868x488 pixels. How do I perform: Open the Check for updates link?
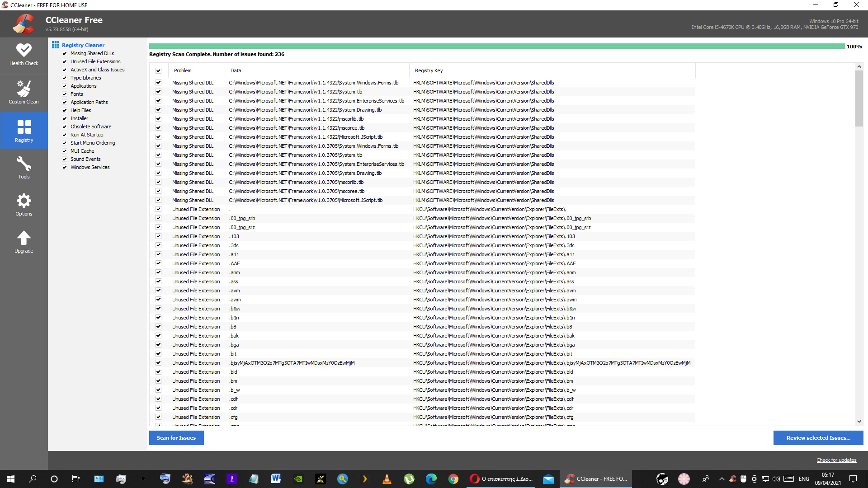[836, 460]
